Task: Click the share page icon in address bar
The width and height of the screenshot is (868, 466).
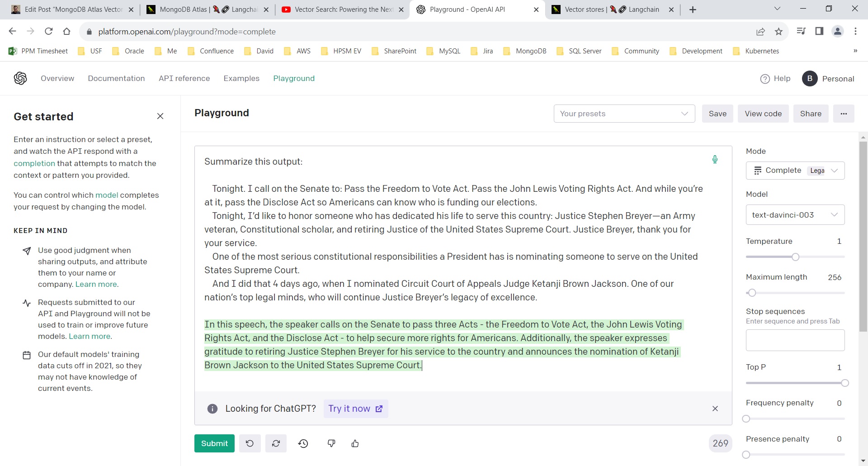Action: (x=760, y=31)
